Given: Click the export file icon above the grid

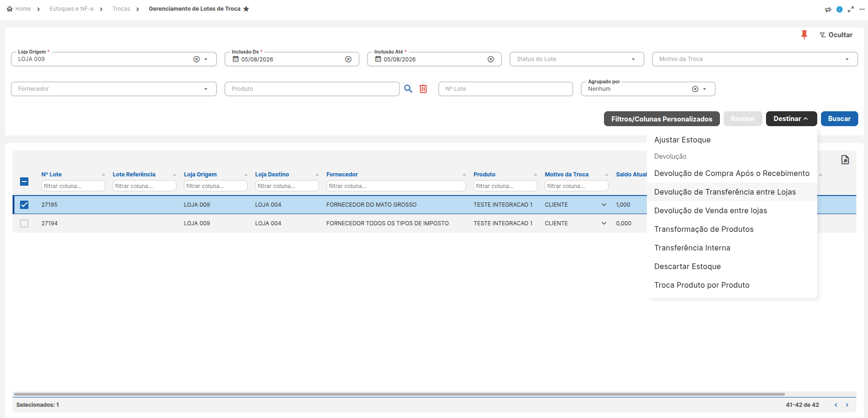Looking at the screenshot, I should [x=845, y=160].
